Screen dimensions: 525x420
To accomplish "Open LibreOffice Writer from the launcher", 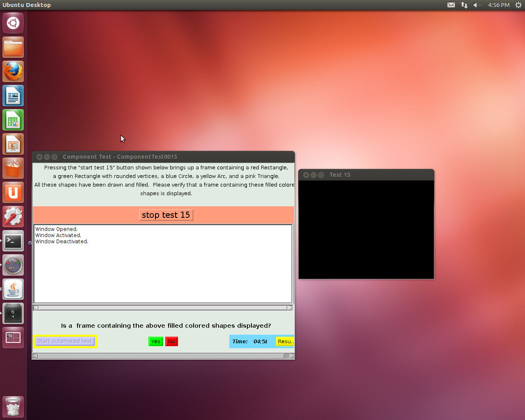I will [13, 96].
